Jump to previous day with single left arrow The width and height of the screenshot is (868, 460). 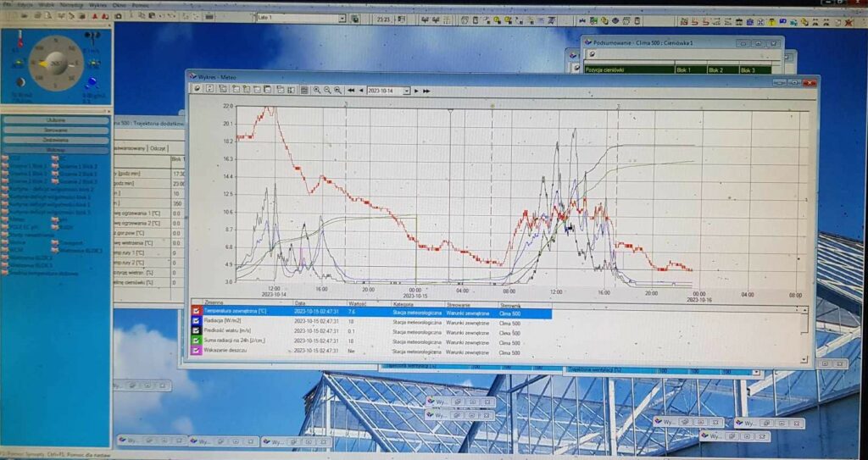point(360,90)
